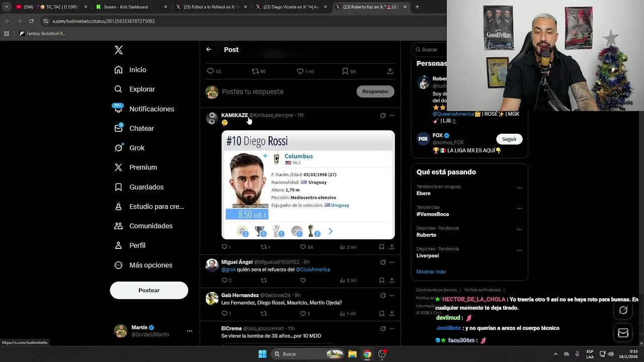
Task: Click the Postear button
Action: pos(149,290)
